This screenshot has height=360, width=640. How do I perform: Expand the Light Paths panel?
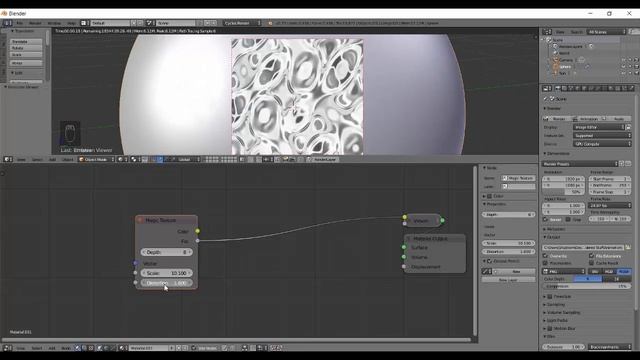pyautogui.click(x=556, y=321)
